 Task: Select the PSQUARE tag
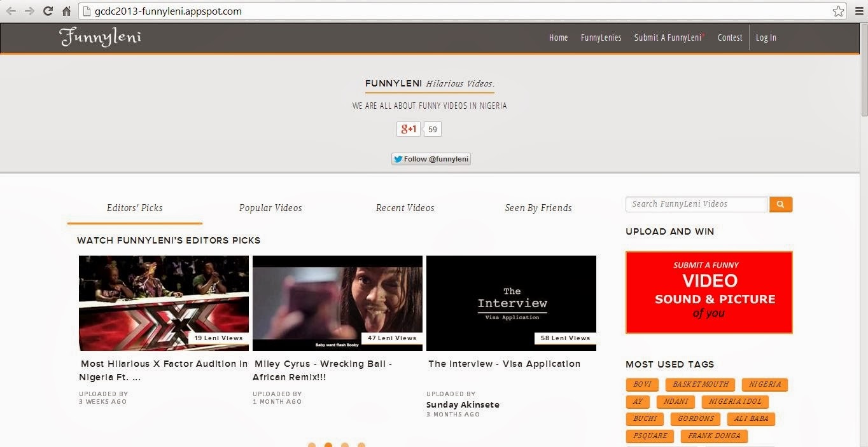(650, 436)
